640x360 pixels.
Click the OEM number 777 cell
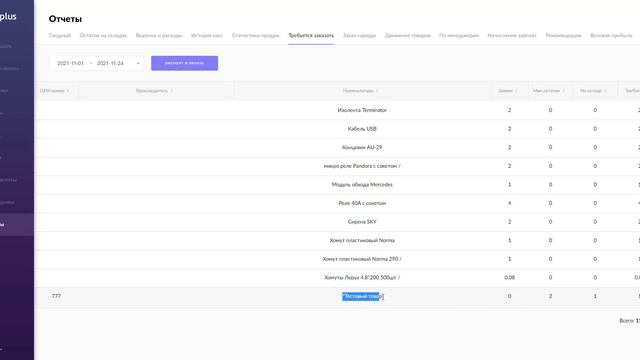coord(56,296)
